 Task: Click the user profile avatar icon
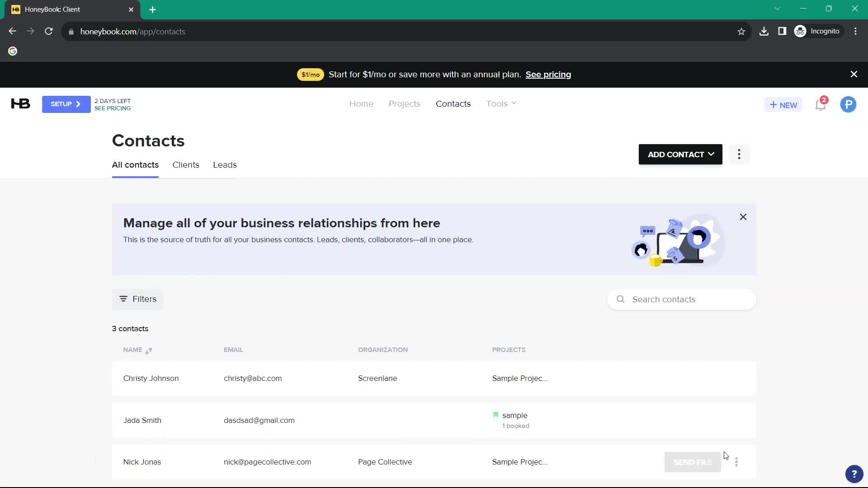tap(849, 104)
